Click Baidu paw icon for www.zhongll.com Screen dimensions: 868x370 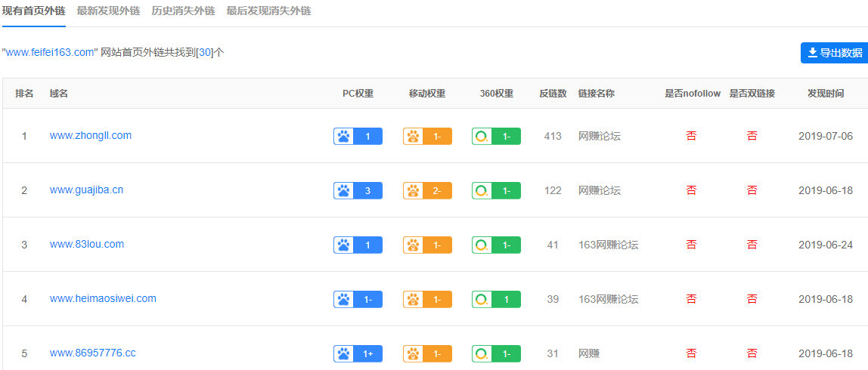point(344,136)
